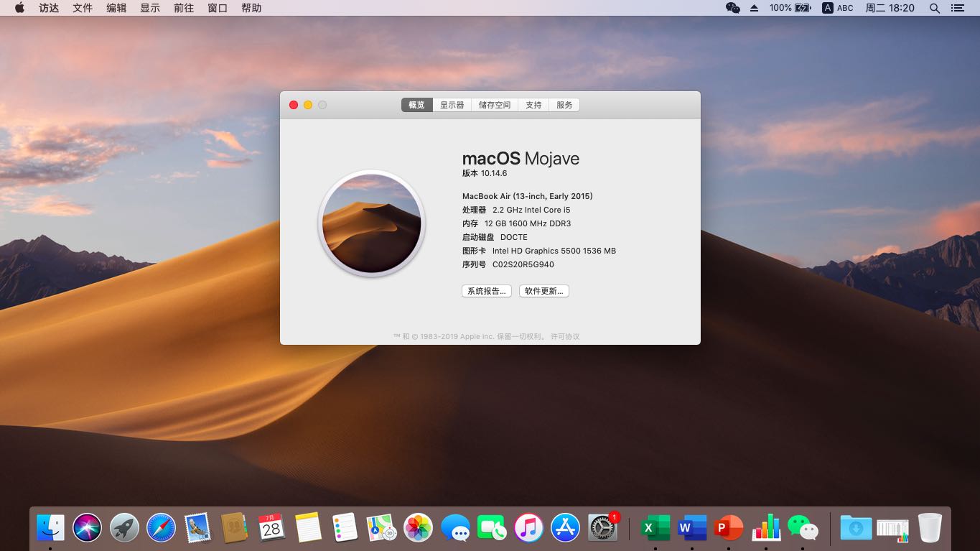Click Intel HD Graphics 5500 1536 MB

[554, 251]
